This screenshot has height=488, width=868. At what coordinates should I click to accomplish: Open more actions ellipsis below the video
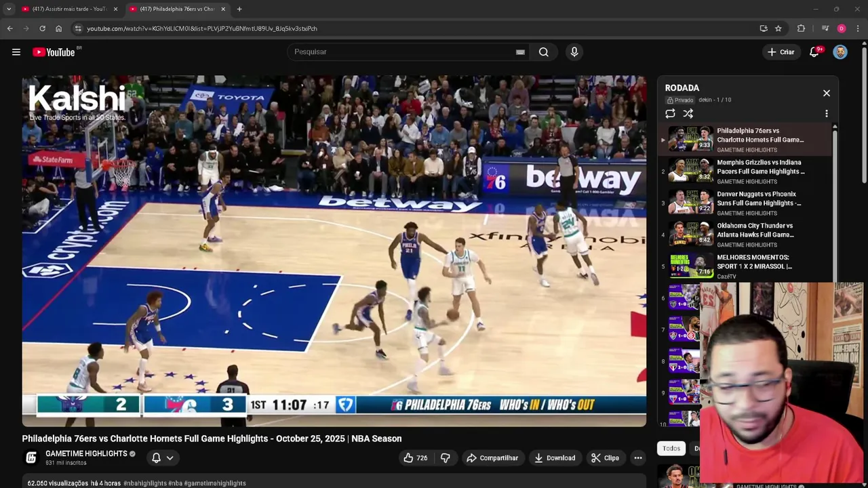638,458
